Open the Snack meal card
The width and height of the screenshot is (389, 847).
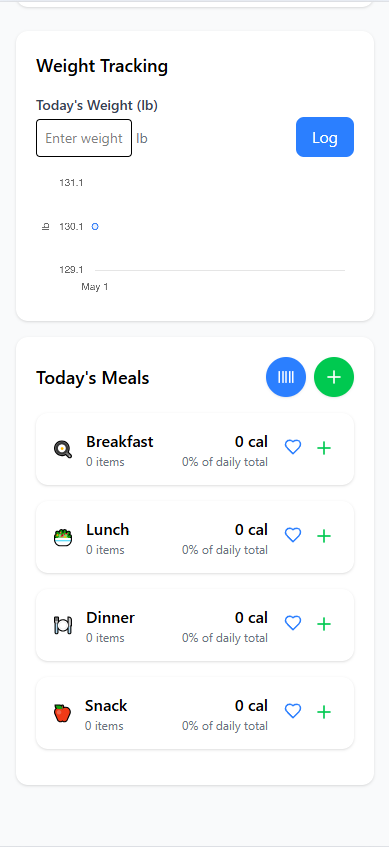click(x=195, y=713)
